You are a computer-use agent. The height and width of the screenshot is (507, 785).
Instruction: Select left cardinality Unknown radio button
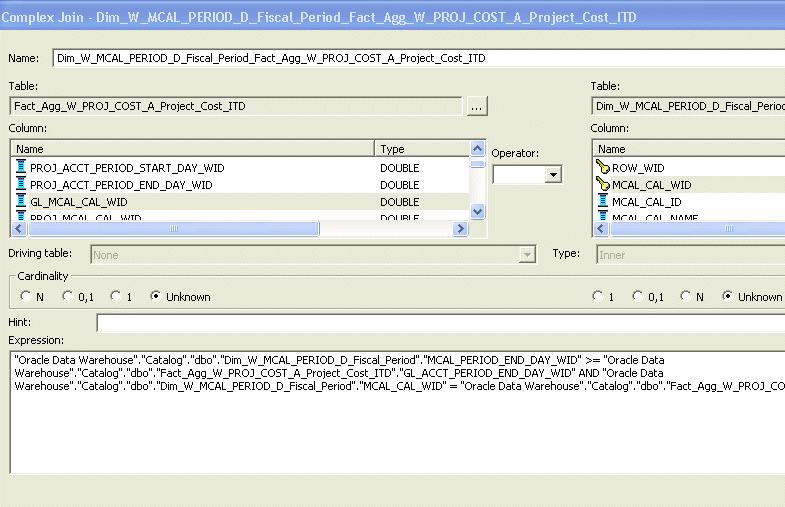pyautogui.click(x=156, y=296)
